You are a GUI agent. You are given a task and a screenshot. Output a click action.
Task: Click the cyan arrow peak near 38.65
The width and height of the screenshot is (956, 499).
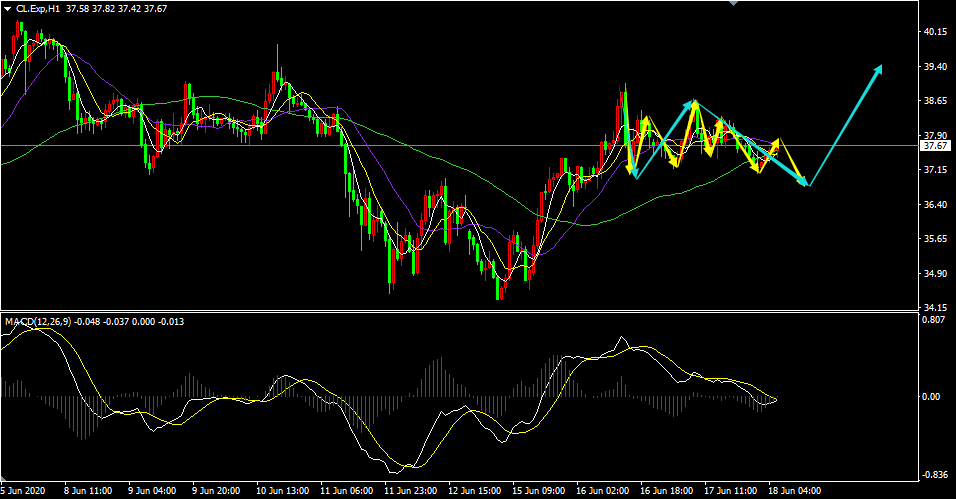[x=692, y=102]
